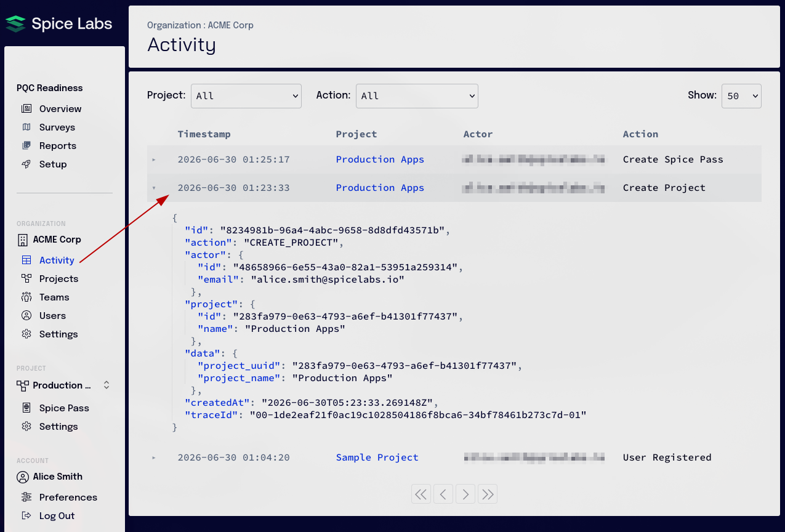Screen dimensions: 785x532
Task: Click the Spice Labs logo icon
Action: coord(15,24)
